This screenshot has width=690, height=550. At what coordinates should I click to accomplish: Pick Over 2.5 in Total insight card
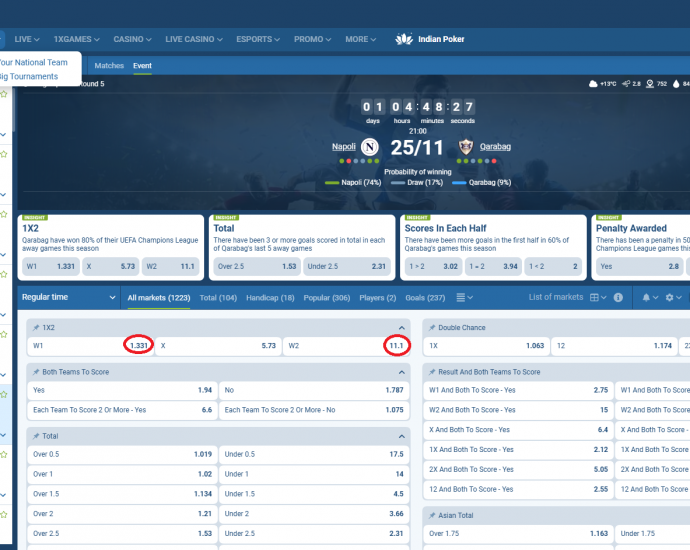[x=257, y=267]
